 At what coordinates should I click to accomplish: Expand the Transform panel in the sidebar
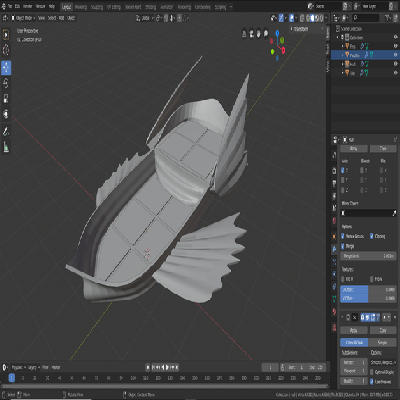pyautogui.click(x=301, y=29)
